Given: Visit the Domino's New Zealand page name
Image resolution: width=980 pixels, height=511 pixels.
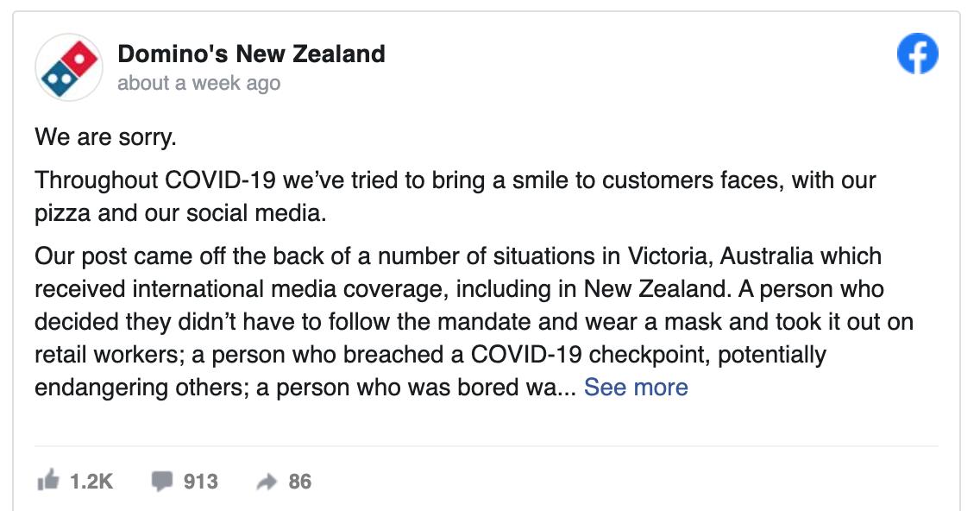Looking at the screenshot, I should [251, 54].
